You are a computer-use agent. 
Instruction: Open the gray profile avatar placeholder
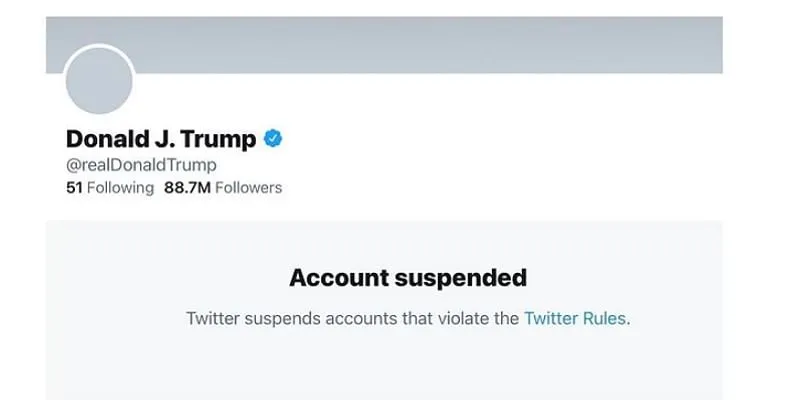(99, 81)
